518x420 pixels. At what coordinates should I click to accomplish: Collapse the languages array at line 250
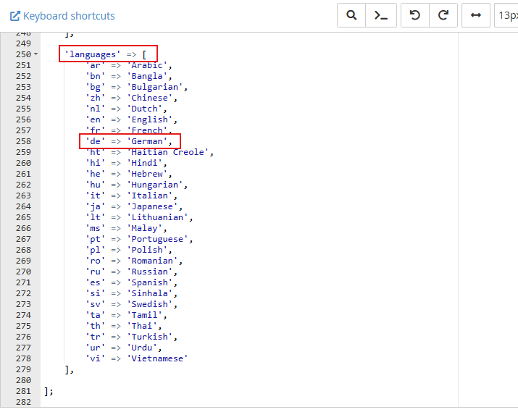coord(36,55)
